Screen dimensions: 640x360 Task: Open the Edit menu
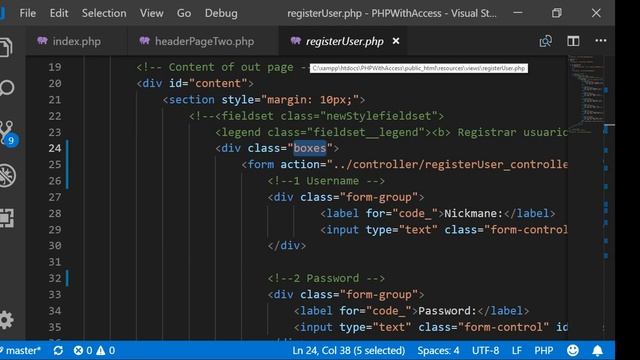pyautogui.click(x=59, y=13)
